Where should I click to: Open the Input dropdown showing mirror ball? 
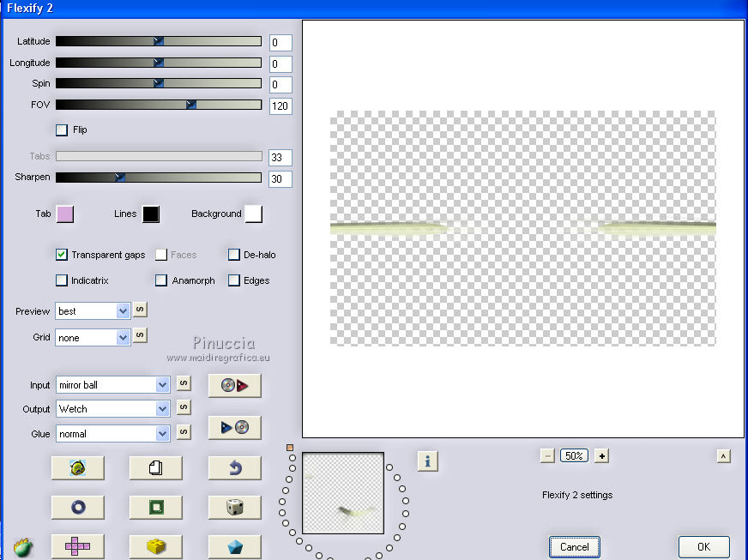[x=112, y=385]
